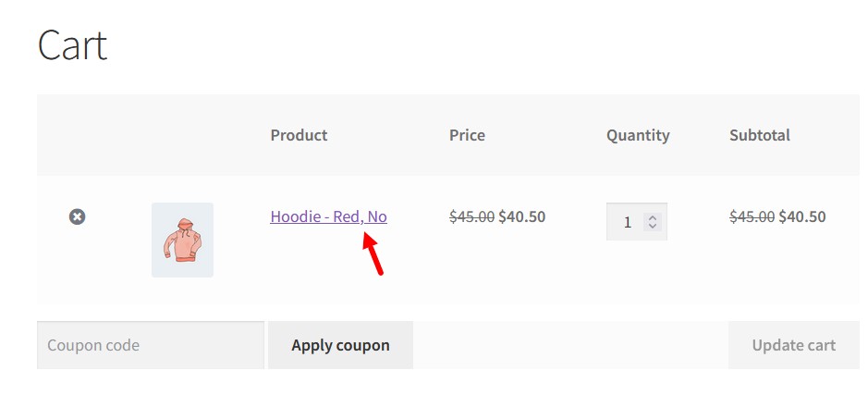Remove the Hoodie item from cart
868x407 pixels.
[x=78, y=216]
